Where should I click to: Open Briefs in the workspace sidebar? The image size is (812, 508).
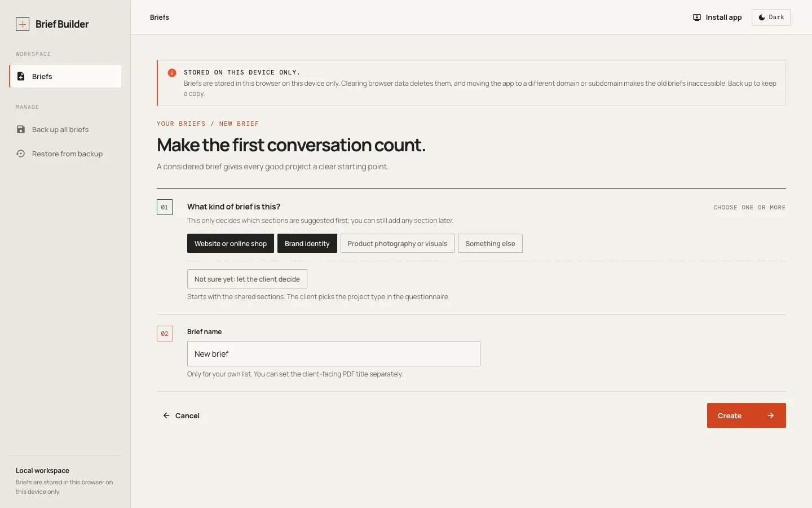[65, 76]
